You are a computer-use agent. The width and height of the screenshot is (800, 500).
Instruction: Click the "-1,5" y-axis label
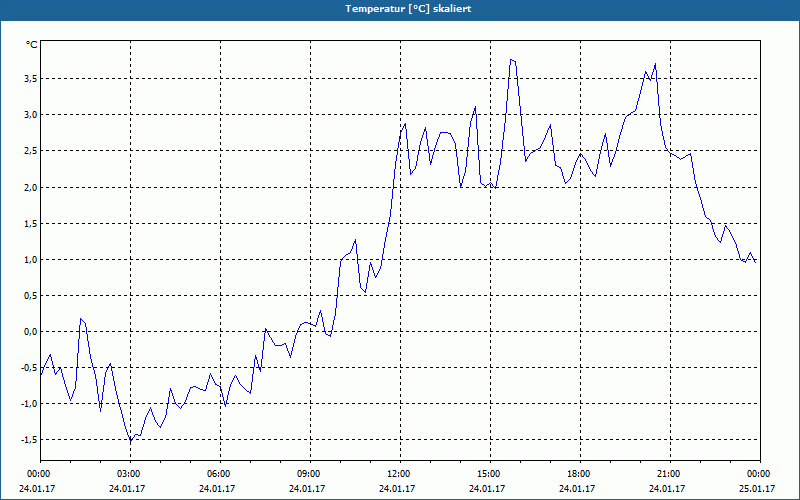(30, 440)
